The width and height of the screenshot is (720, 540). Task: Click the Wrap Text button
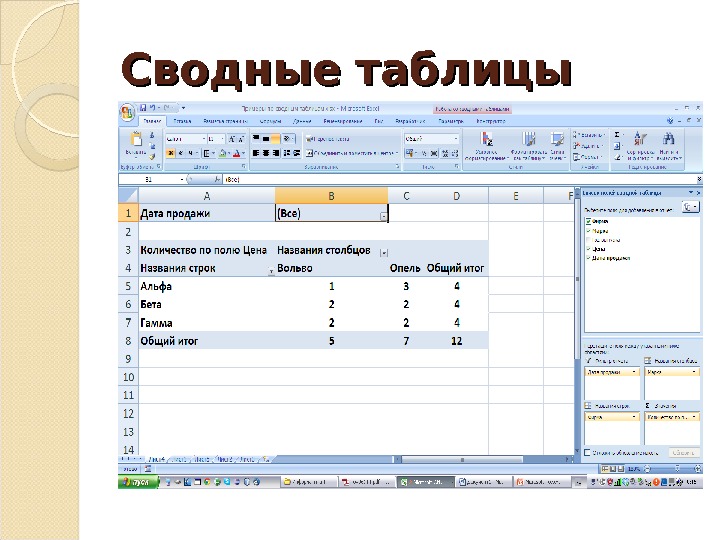328,139
